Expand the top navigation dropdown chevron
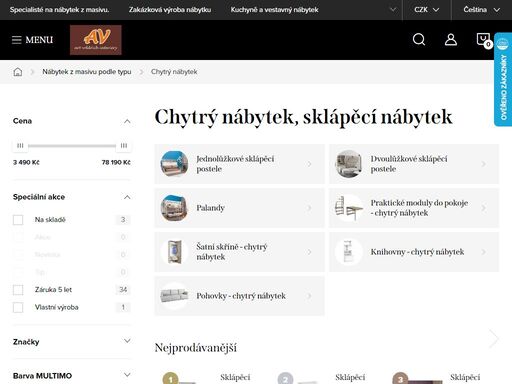The height and width of the screenshot is (384, 512). (393, 10)
